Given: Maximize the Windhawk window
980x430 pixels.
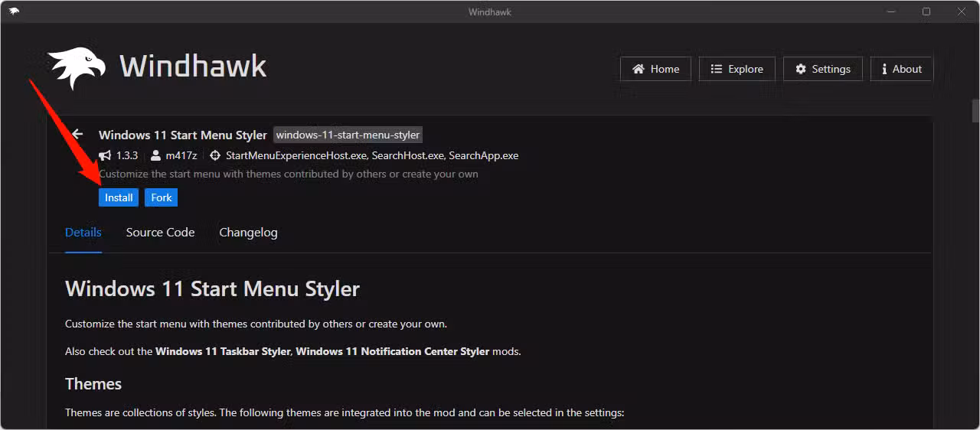Looking at the screenshot, I should (x=926, y=11).
